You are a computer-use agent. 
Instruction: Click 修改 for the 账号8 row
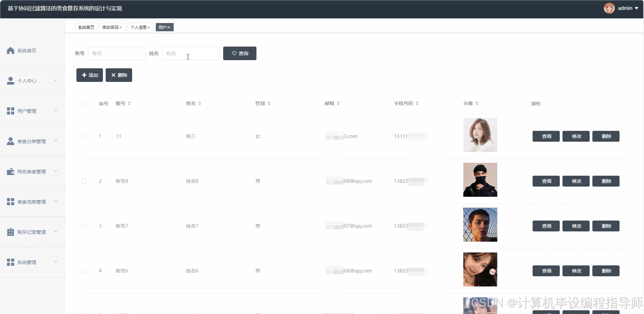[576, 181]
